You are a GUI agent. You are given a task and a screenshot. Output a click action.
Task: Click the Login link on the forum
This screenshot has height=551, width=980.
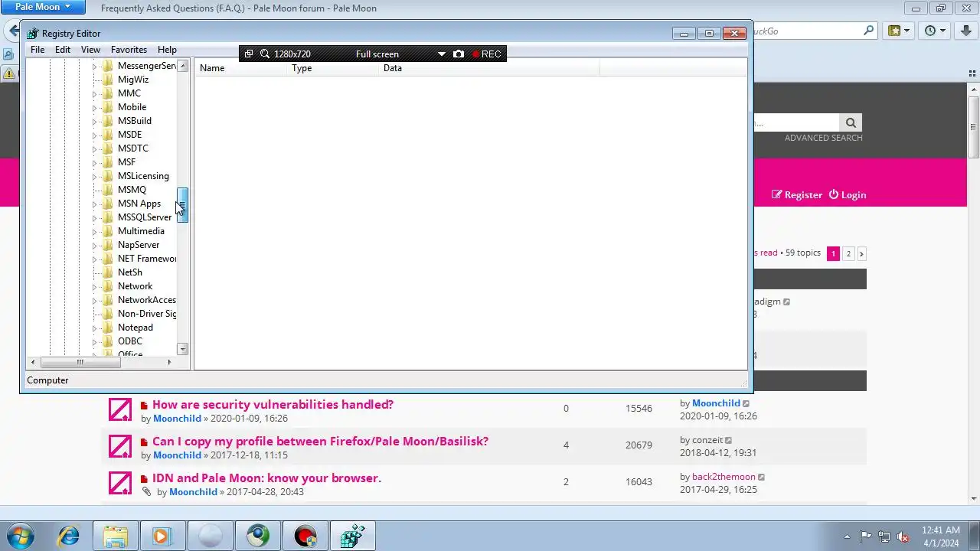(848, 194)
